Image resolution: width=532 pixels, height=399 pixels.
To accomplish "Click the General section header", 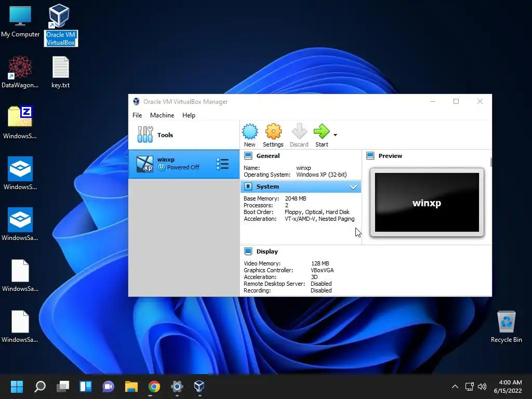I will tap(268, 156).
